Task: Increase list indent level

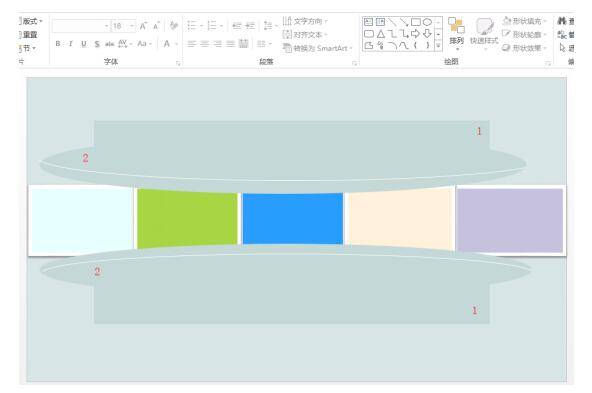Action: 250,26
